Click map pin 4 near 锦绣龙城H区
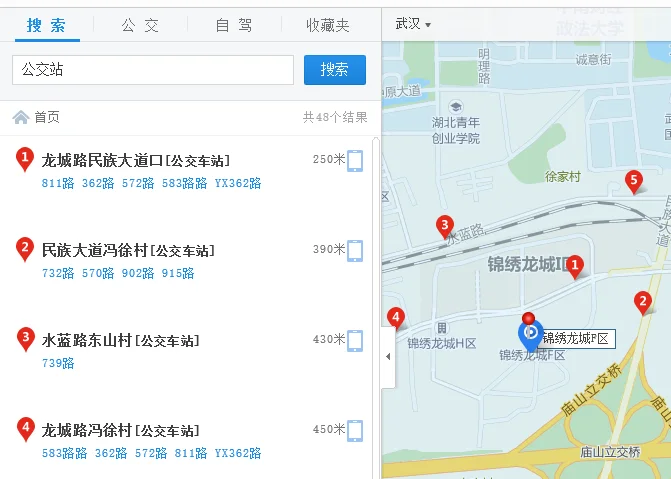This screenshot has height=479, width=671. click(x=396, y=319)
